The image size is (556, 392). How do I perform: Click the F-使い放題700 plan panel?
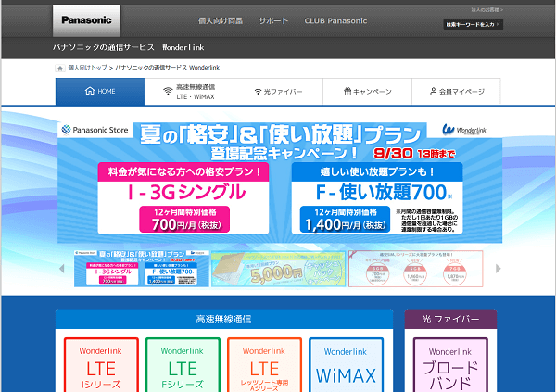coord(377,198)
